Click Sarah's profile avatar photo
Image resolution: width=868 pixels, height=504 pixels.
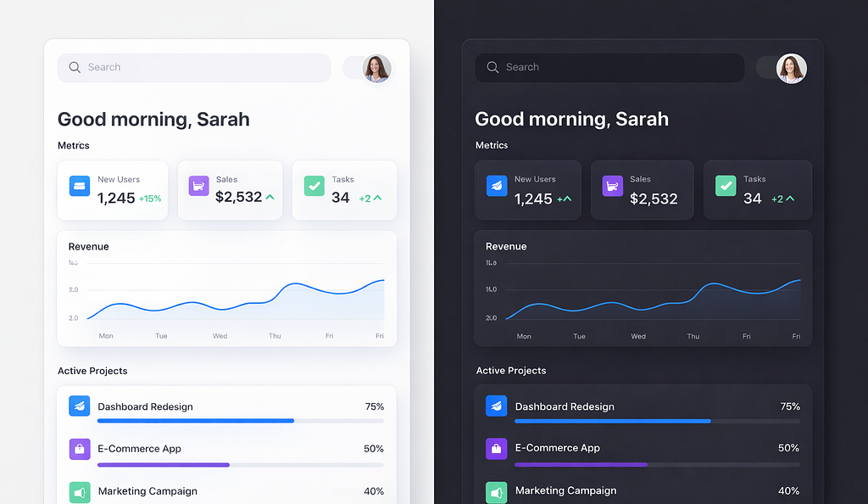click(x=376, y=69)
